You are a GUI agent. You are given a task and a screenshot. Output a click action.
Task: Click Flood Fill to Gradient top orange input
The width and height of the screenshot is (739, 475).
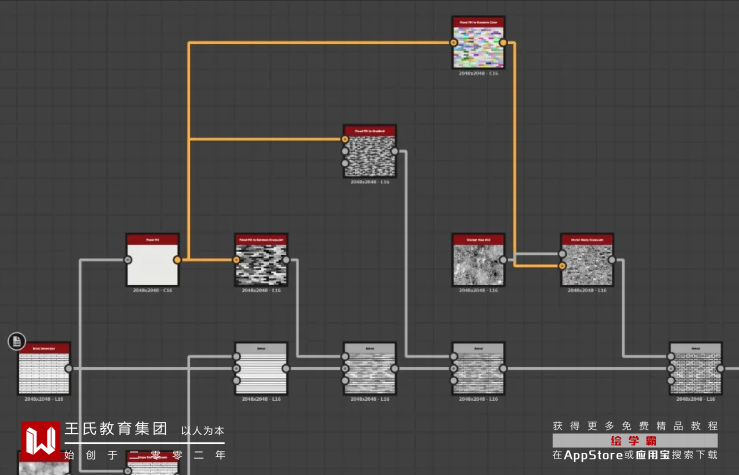pos(345,139)
